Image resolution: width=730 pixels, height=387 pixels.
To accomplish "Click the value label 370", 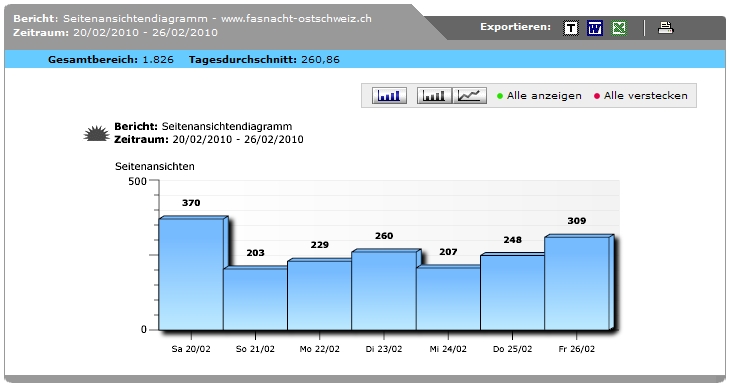I will [191, 203].
